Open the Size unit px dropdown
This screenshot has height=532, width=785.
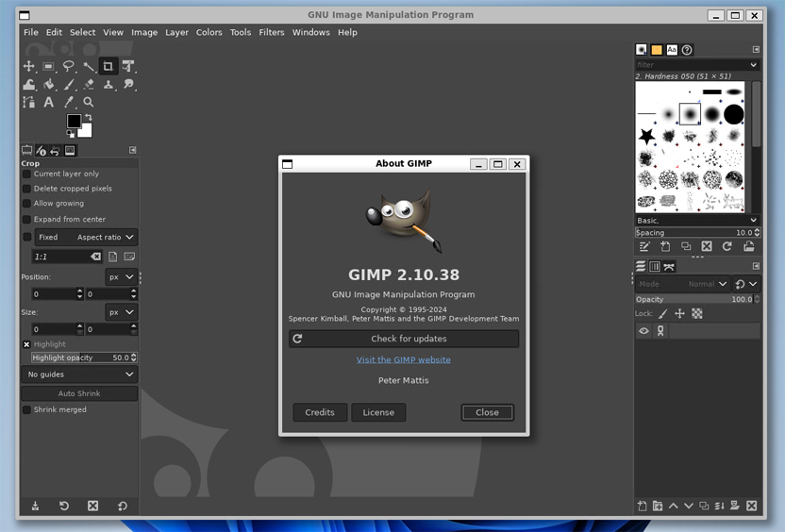coord(121,312)
